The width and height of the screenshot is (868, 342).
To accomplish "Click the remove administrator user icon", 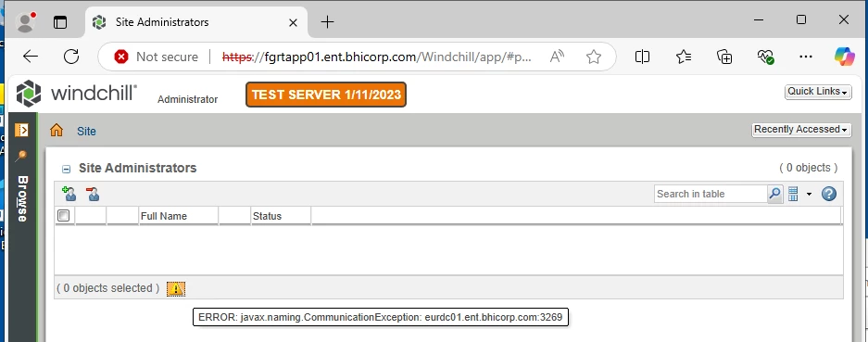I will point(93,194).
